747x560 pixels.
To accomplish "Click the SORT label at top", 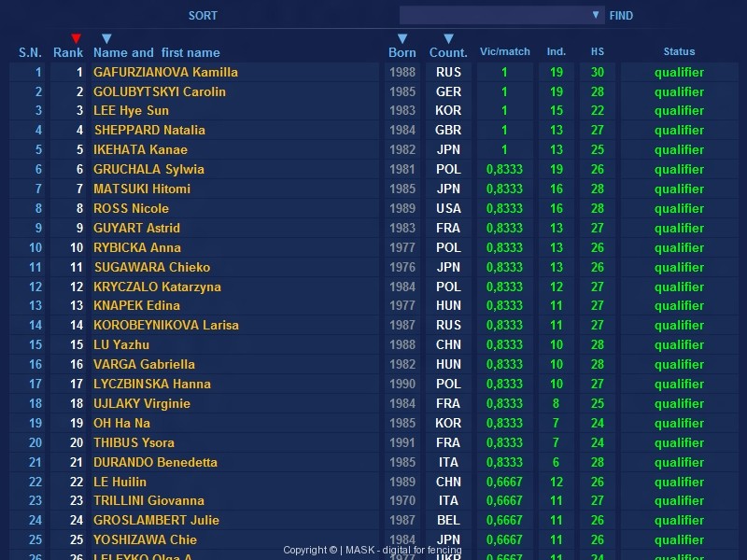I will 203,15.
